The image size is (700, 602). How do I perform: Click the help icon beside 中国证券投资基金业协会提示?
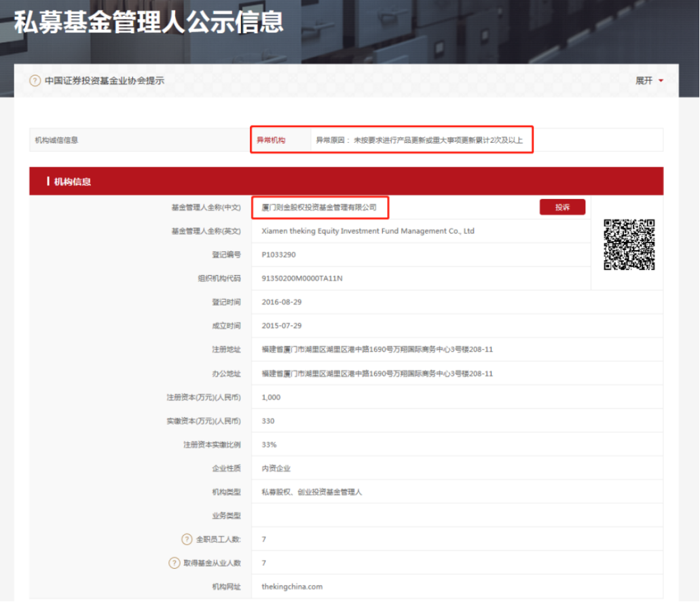[x=35, y=81]
